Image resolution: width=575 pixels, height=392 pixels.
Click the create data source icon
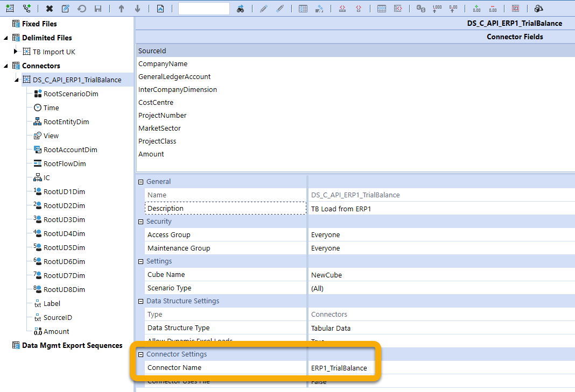click(x=10, y=9)
